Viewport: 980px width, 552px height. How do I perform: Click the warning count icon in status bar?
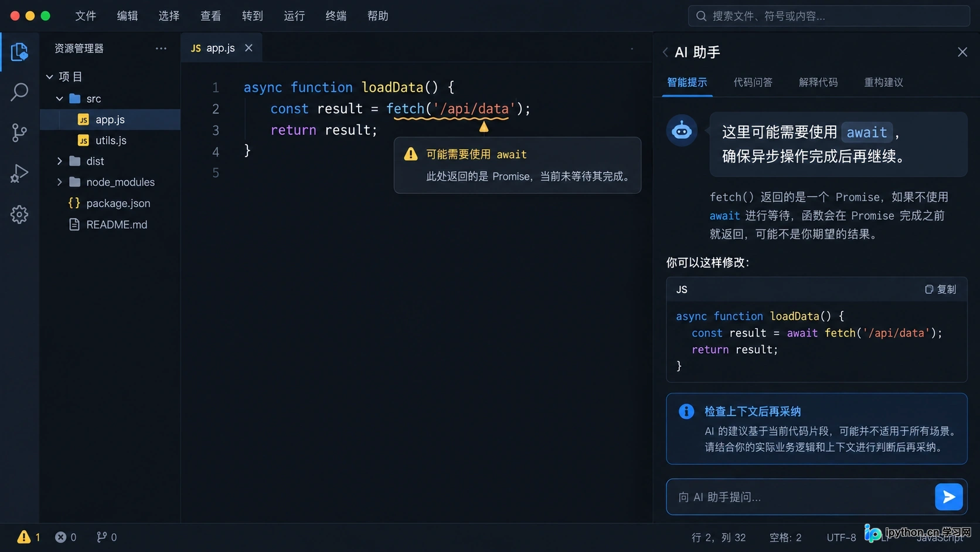tap(24, 537)
